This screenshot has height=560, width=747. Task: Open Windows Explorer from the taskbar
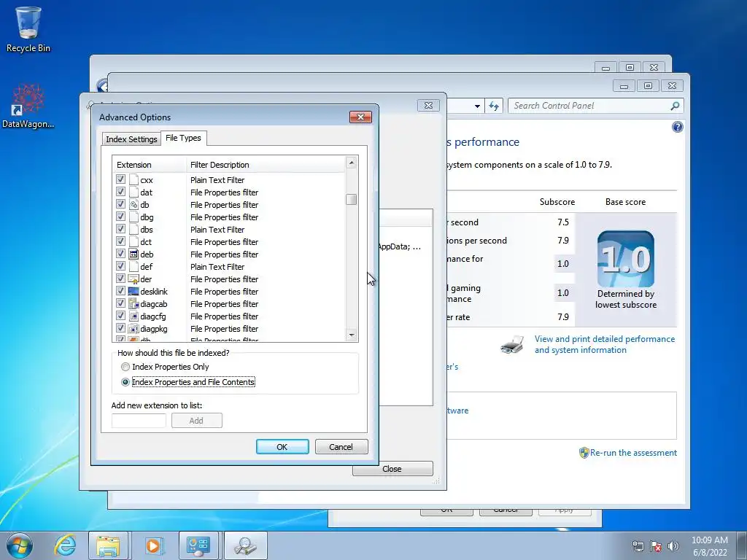108,545
